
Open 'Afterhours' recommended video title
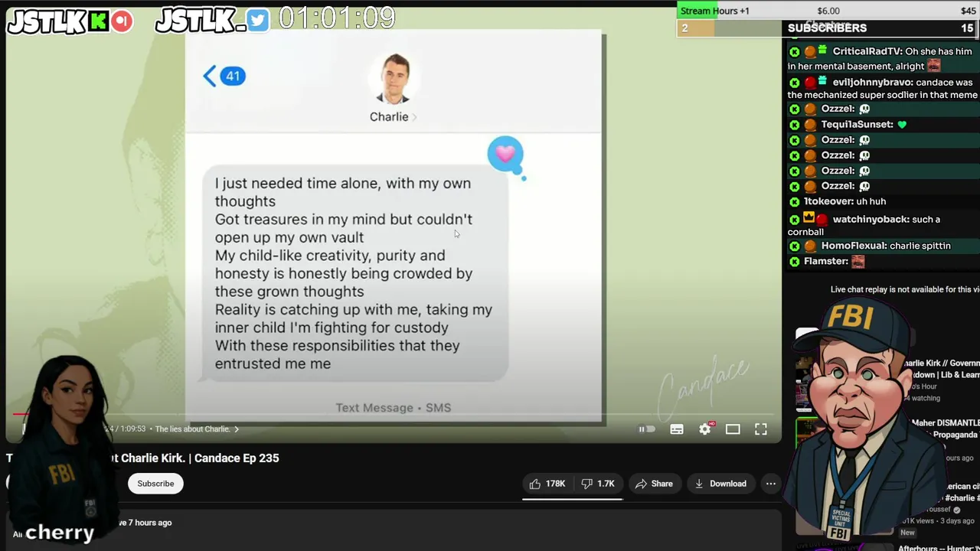point(939,548)
